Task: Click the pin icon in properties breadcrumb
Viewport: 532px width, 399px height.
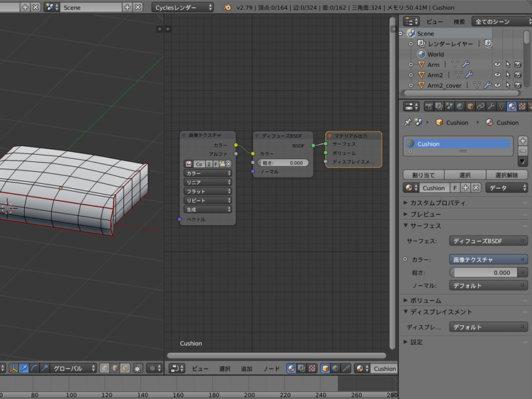Action: click(407, 123)
